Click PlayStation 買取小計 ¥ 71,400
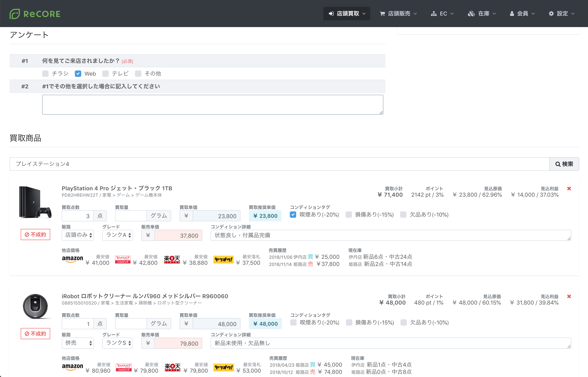This screenshot has height=377, width=588. pos(390,195)
